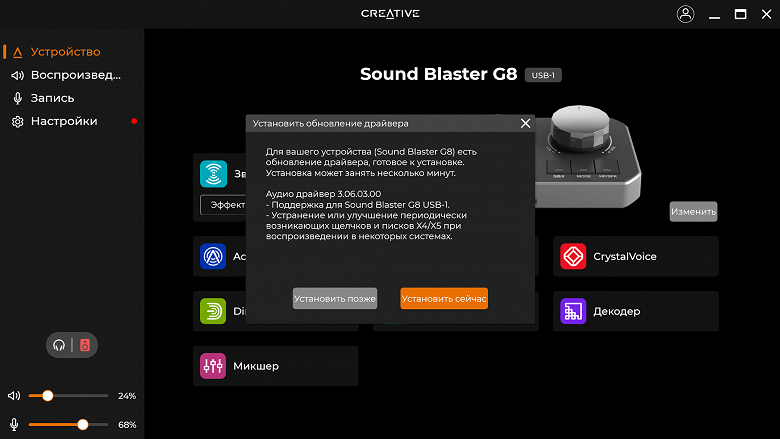Open the CrystalVoice tile
The image size is (780, 439).
[636, 256]
